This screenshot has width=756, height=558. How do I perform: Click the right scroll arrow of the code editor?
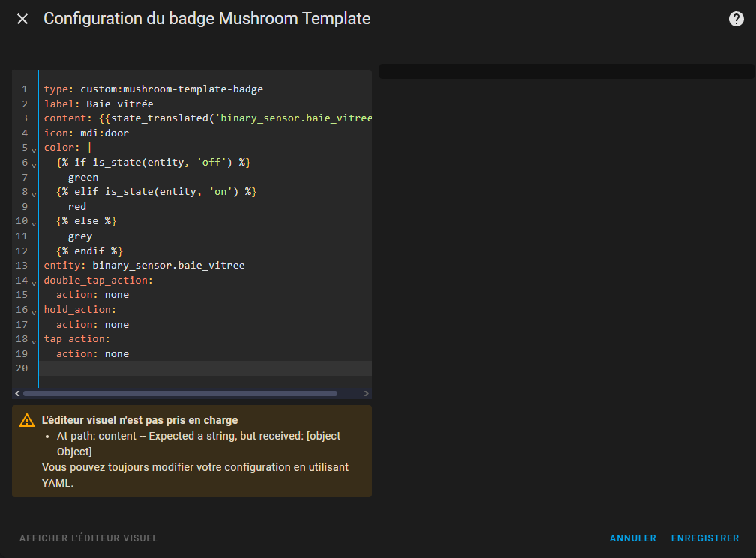click(x=367, y=394)
